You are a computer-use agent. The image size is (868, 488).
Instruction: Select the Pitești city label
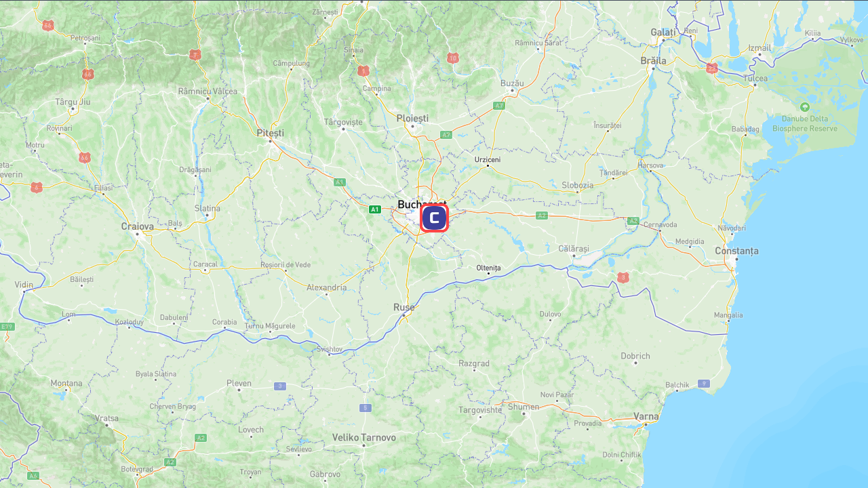click(271, 133)
